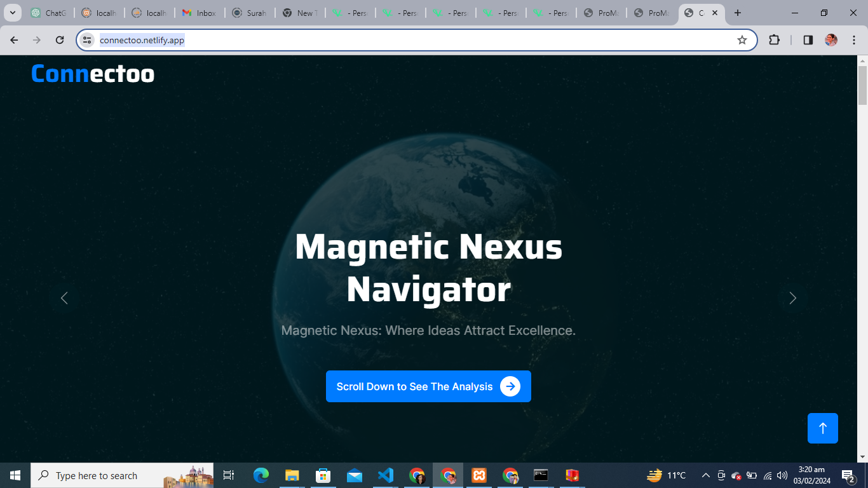868x488 pixels.
Task: Click the Chrome profile avatar
Action: pos(831,40)
